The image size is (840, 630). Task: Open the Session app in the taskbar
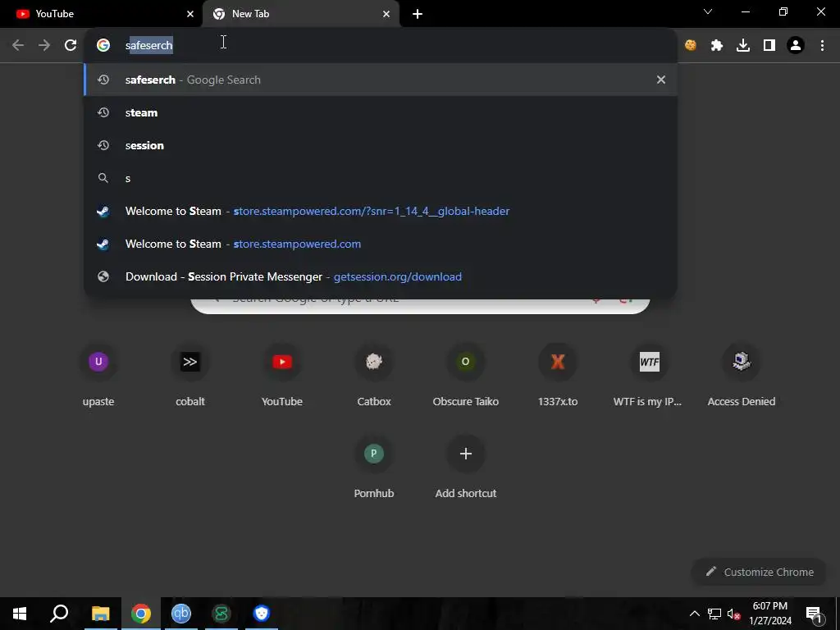click(x=221, y=614)
